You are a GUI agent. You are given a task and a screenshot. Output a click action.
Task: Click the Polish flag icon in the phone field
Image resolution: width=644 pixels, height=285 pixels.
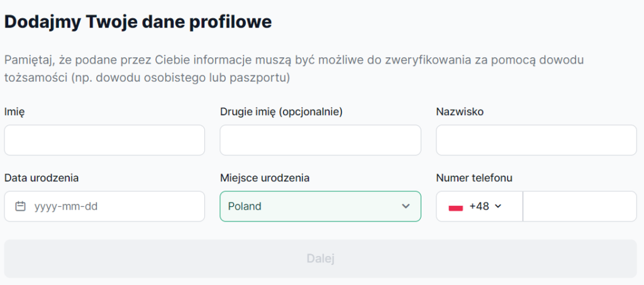(x=456, y=206)
